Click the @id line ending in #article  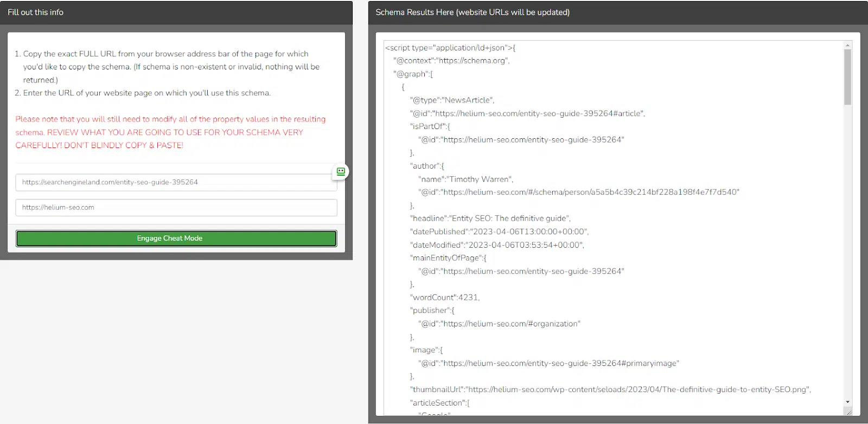click(527, 113)
